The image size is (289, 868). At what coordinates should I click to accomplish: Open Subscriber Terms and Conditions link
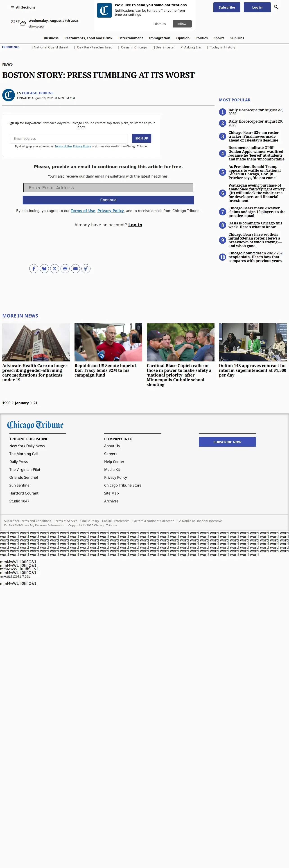[28, 521]
